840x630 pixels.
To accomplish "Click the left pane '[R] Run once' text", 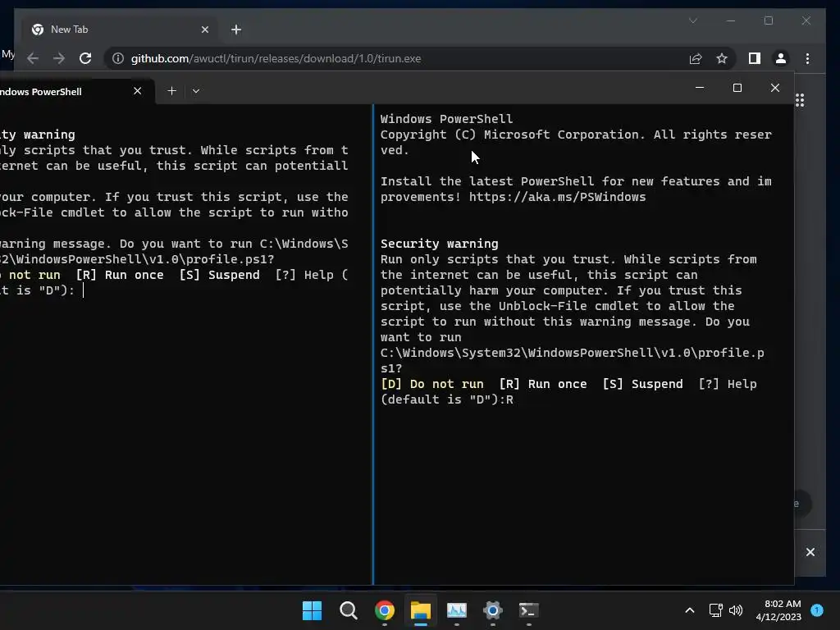I will 120,275.
